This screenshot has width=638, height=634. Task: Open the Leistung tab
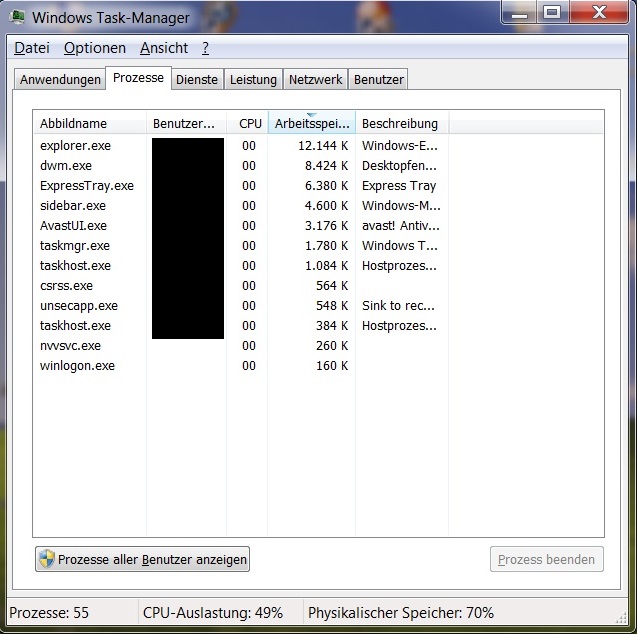253,79
